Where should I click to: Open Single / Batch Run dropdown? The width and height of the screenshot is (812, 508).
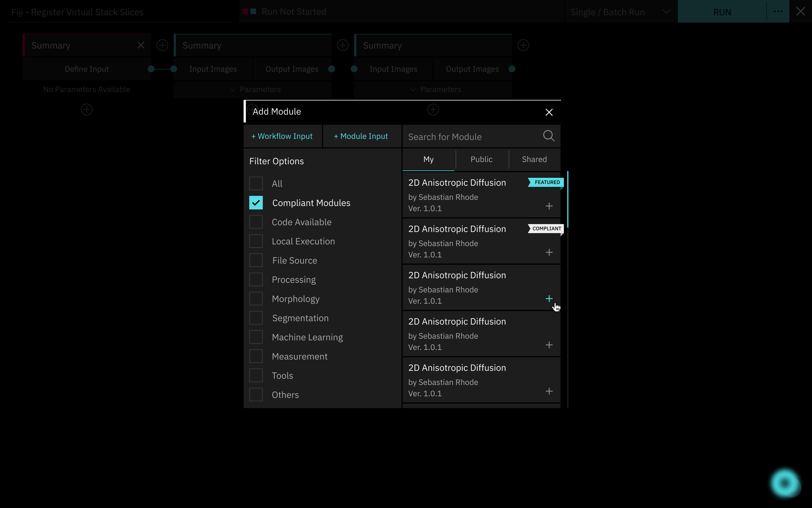pyautogui.click(x=621, y=12)
